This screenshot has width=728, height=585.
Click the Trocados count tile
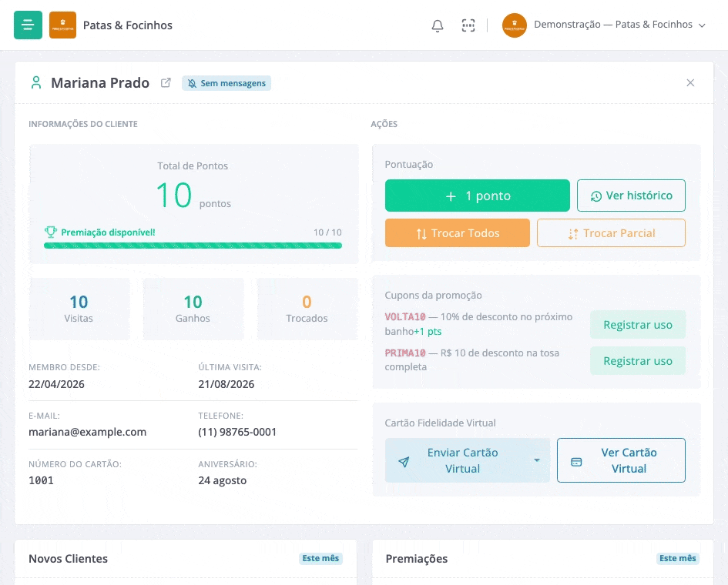tap(307, 309)
